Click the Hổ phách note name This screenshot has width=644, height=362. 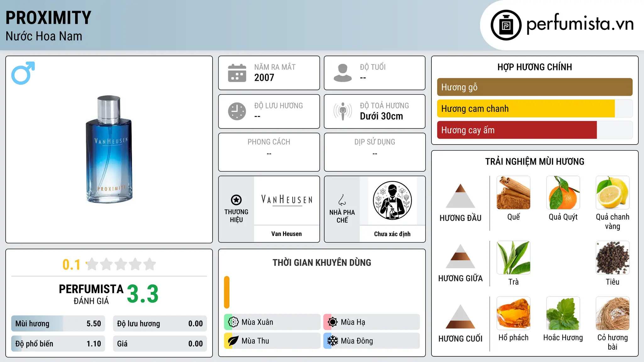[514, 337]
